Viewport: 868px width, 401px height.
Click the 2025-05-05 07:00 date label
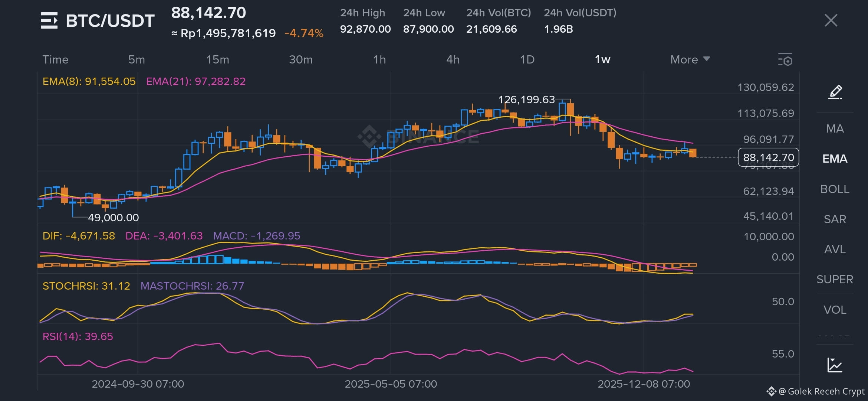pos(391,384)
